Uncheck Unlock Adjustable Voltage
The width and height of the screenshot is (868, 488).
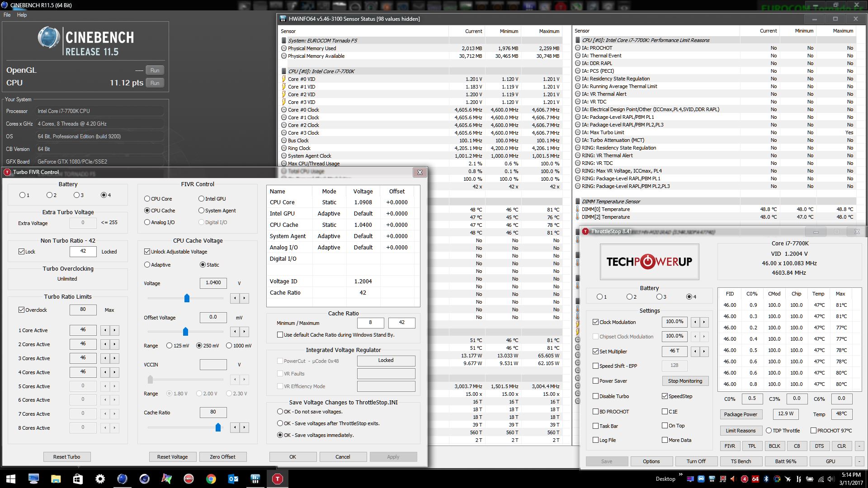click(x=147, y=252)
